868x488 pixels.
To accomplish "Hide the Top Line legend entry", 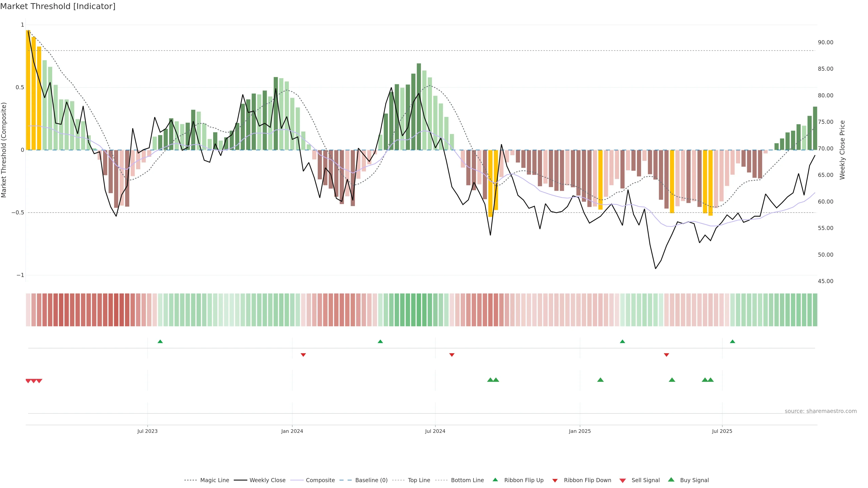I will (x=419, y=480).
